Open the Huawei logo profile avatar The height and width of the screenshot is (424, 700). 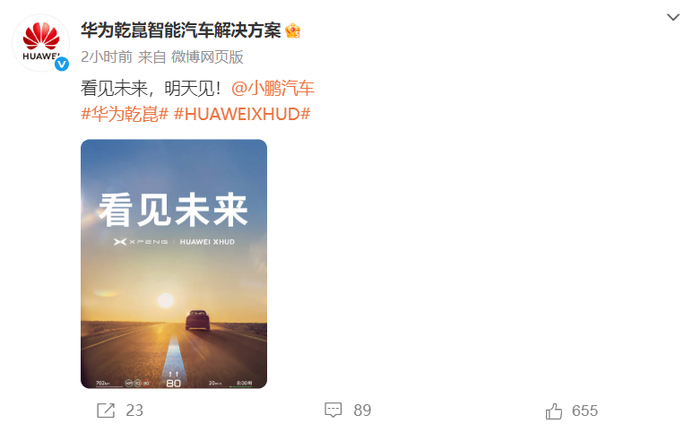coord(41,43)
